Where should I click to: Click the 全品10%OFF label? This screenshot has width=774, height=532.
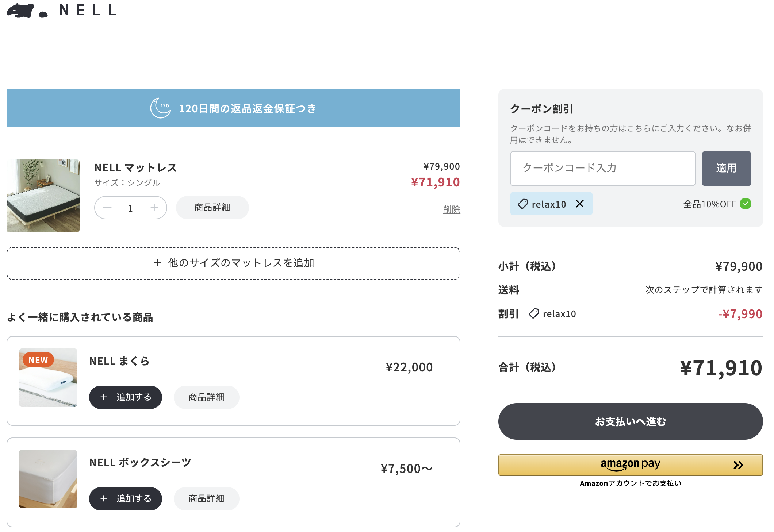710,204
